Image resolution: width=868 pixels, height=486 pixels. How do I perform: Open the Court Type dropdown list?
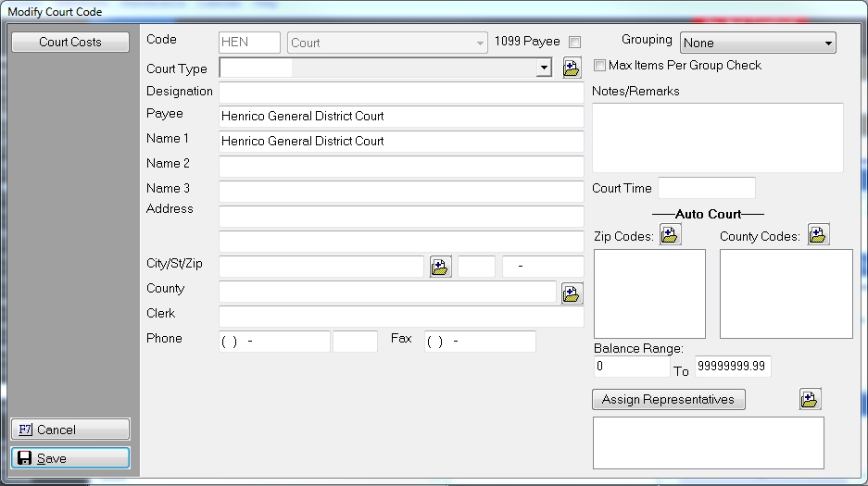(x=544, y=69)
